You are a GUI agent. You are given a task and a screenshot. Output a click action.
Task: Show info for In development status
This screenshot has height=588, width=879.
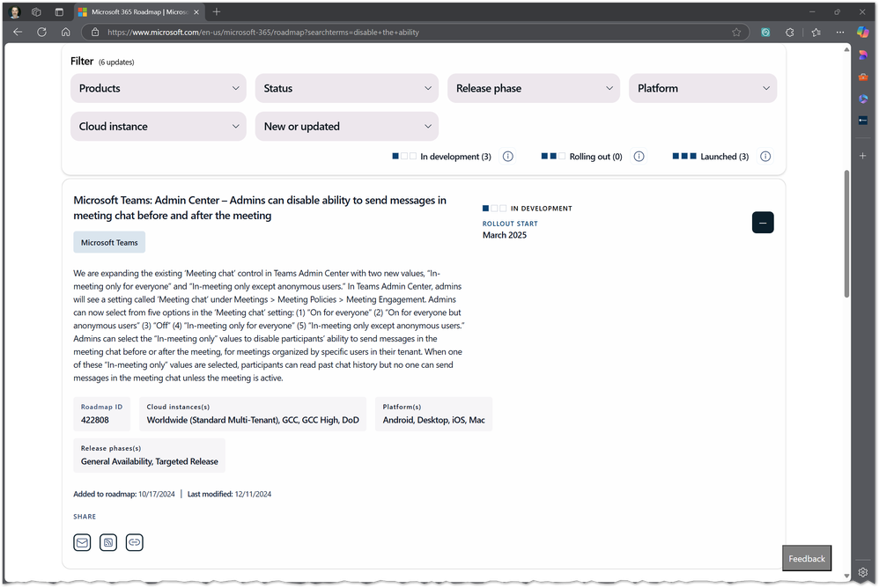[508, 156]
